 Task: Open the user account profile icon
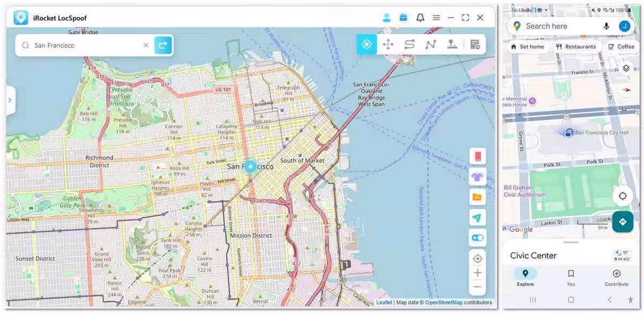[386, 18]
